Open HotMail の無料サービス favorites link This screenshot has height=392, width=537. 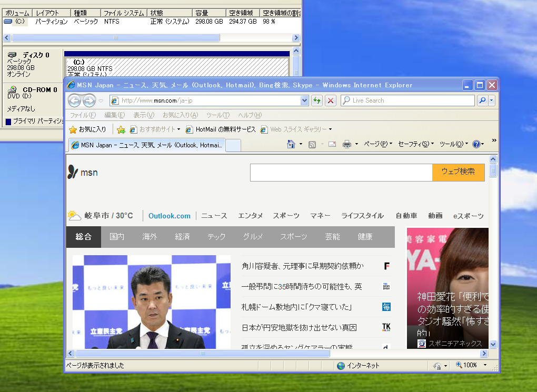[x=221, y=129]
